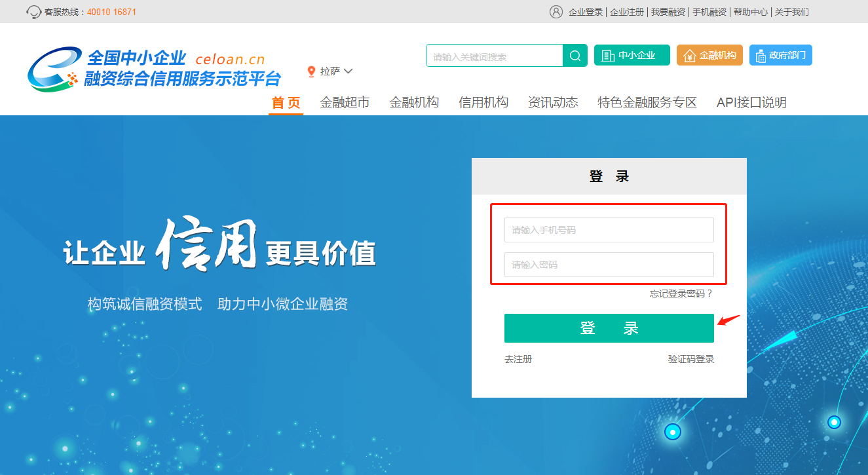
Task: Click the celoan.cn platform logo
Action: click(154, 69)
